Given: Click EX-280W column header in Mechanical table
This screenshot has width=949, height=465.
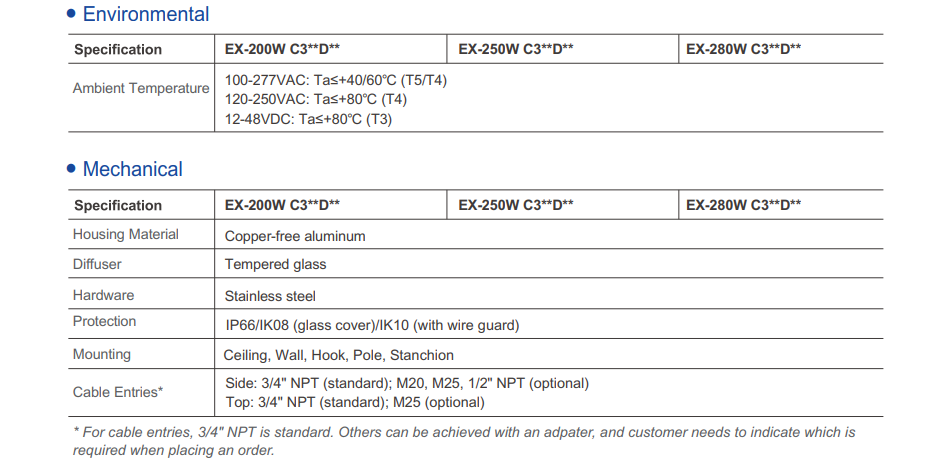Looking at the screenshot, I should click(x=743, y=205).
